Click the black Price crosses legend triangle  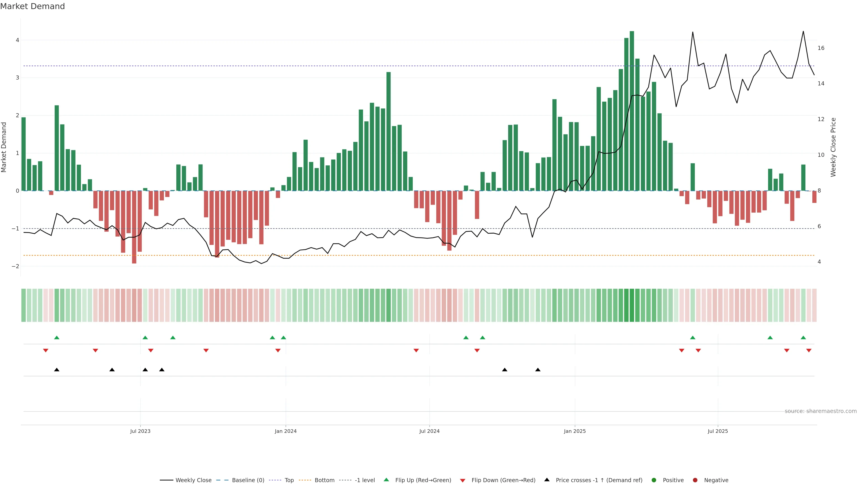[x=547, y=480]
